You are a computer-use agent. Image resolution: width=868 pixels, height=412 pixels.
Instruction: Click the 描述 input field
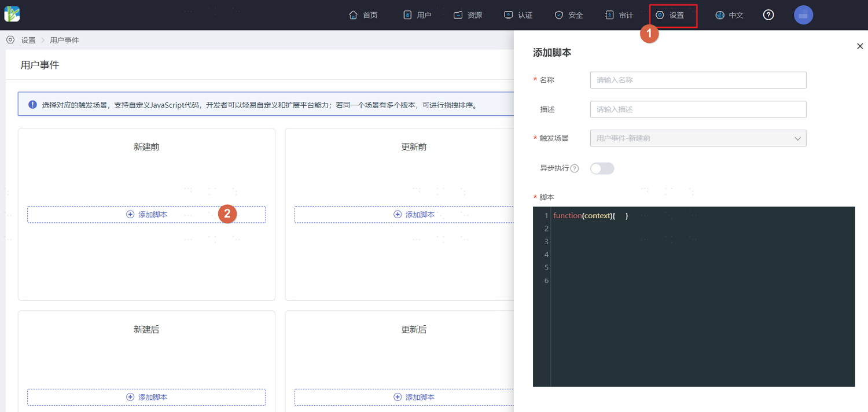click(698, 109)
